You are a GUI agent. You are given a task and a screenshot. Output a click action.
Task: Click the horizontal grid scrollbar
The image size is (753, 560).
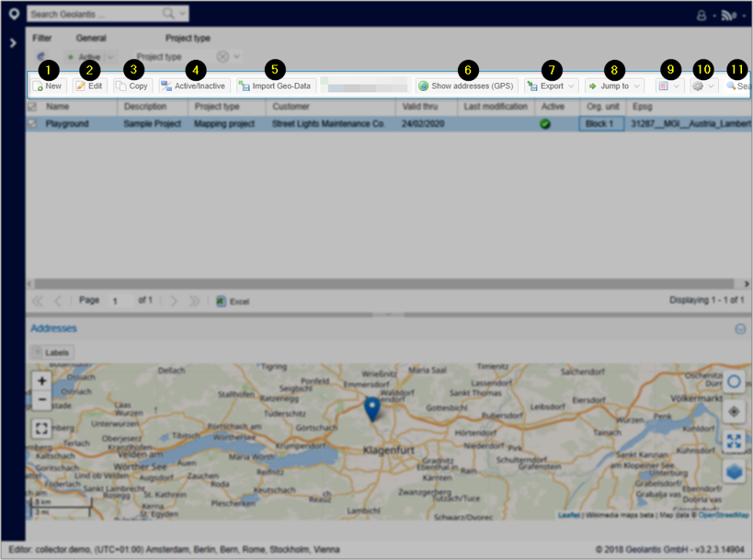pyautogui.click(x=384, y=283)
